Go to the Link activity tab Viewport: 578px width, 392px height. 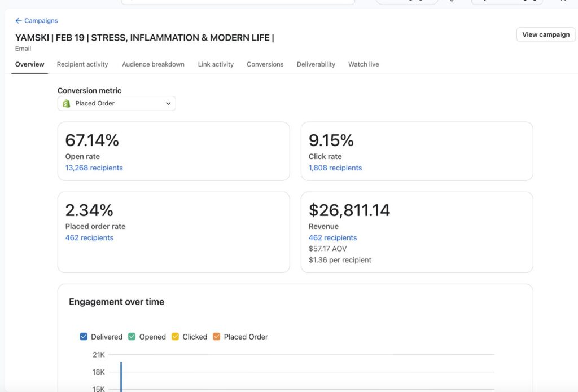[216, 64]
